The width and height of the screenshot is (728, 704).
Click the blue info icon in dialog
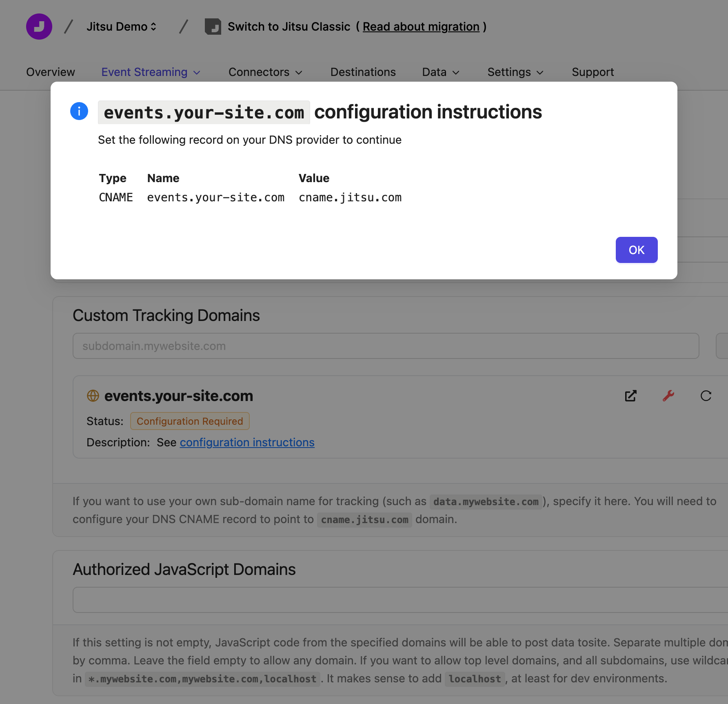tap(79, 111)
